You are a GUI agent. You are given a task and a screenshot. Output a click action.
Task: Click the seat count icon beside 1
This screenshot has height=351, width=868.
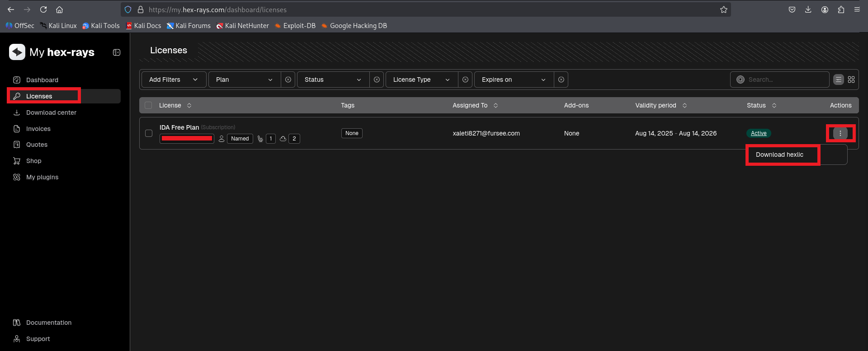point(260,139)
